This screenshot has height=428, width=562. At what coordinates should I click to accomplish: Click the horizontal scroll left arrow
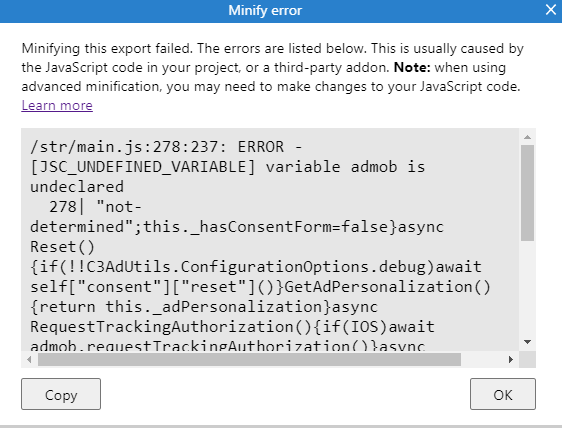[29, 359]
